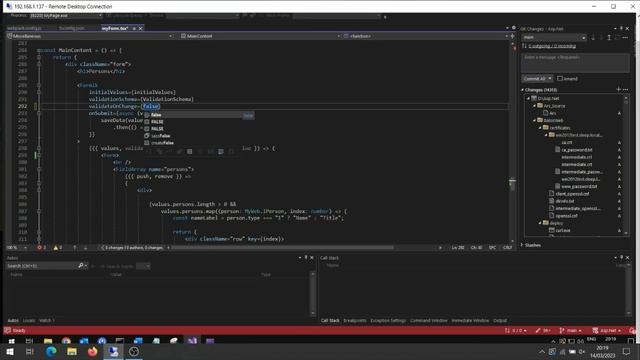The height and width of the screenshot is (360, 640).
Task: Switch to the Command Window tab
Action: (x=429, y=320)
